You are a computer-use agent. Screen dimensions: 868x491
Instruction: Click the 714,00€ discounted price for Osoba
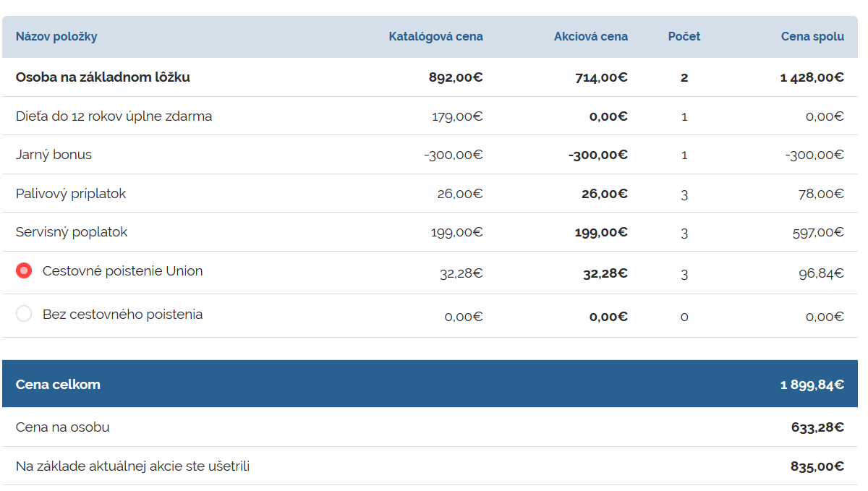click(x=601, y=78)
